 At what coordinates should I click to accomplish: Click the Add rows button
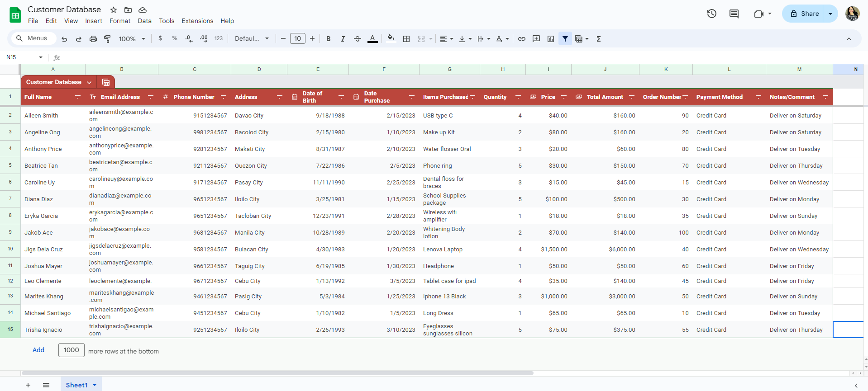(x=38, y=350)
